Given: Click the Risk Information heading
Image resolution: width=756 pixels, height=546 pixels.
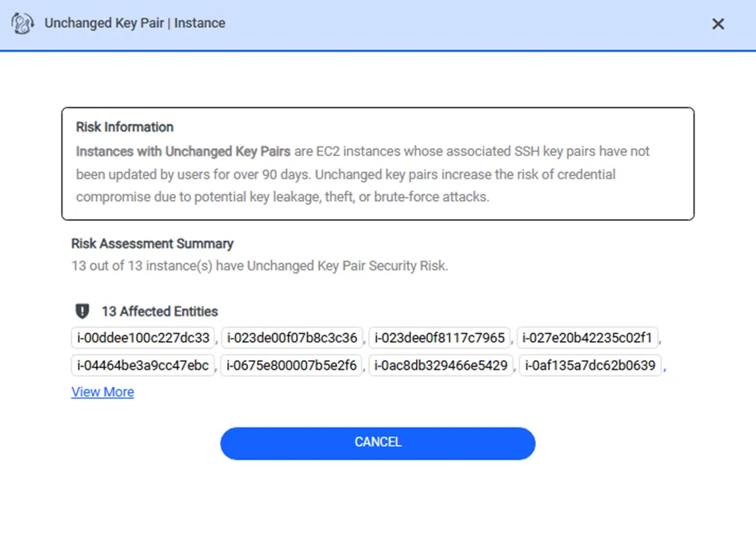Looking at the screenshot, I should click(124, 126).
